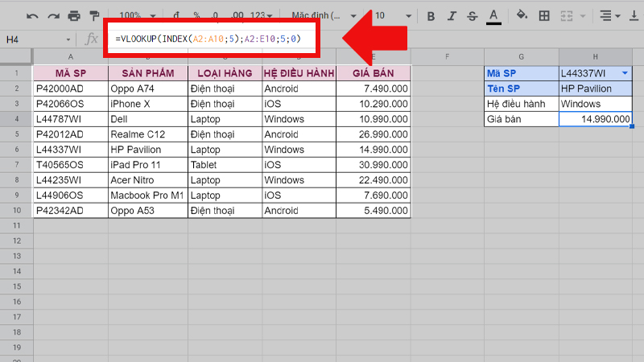644x362 pixels.
Task: Select row 1 header
Action: [16, 73]
